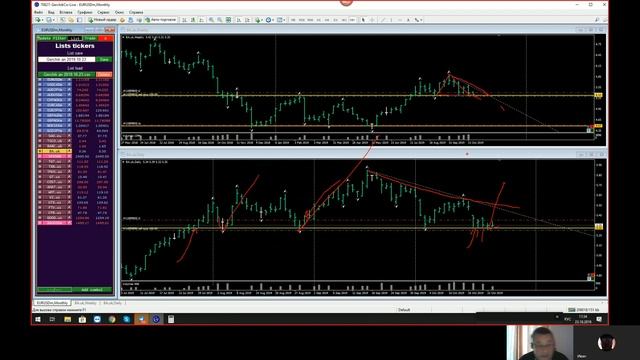
Task: Remove the VZ.us row with its X
Action: click(69, 197)
